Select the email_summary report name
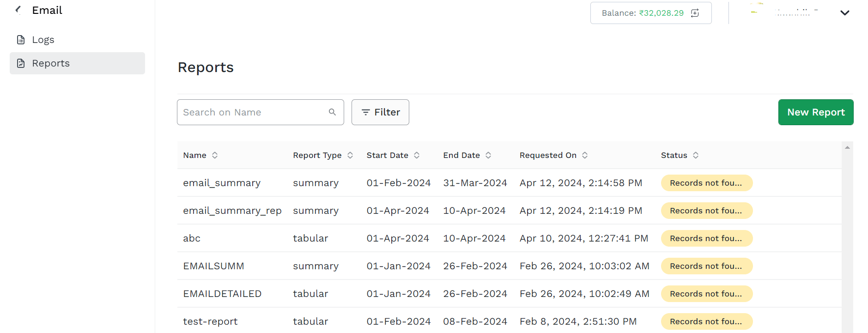 [x=222, y=183]
